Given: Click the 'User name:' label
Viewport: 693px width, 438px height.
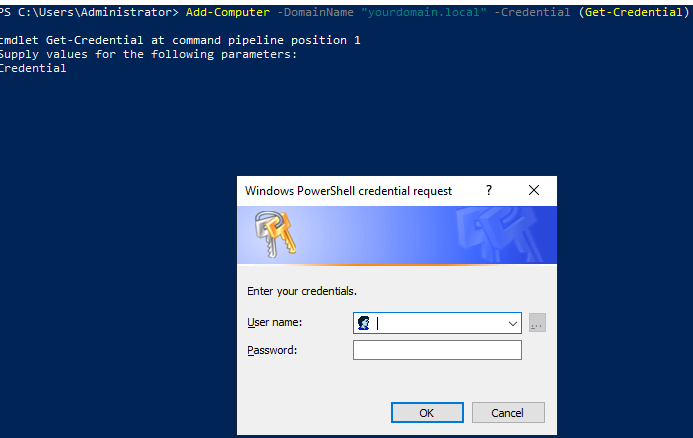Looking at the screenshot, I should [x=274, y=322].
